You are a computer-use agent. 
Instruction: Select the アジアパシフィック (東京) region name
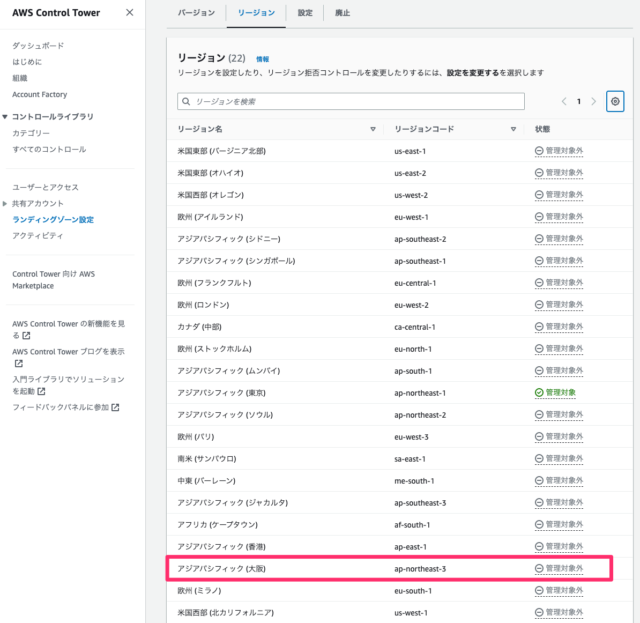222,393
